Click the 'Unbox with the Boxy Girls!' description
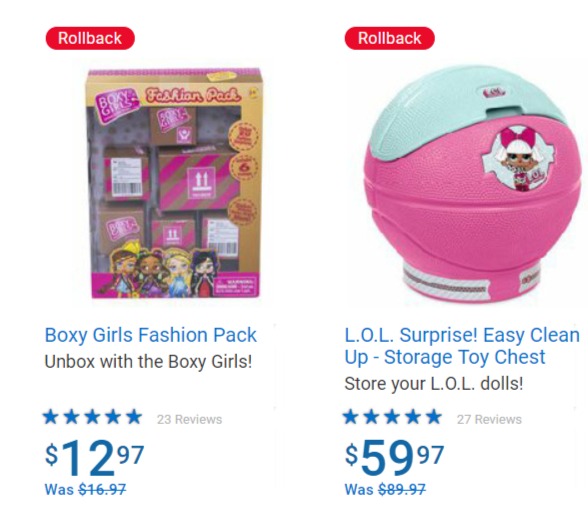The image size is (588, 509). [x=148, y=362]
